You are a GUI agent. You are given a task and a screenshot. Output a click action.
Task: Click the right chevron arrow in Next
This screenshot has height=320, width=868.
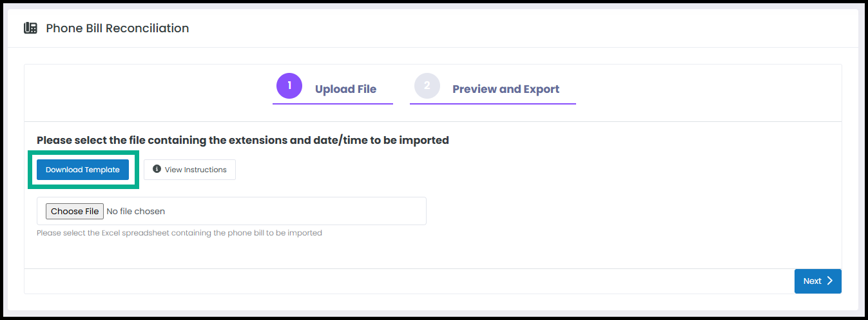(x=829, y=281)
